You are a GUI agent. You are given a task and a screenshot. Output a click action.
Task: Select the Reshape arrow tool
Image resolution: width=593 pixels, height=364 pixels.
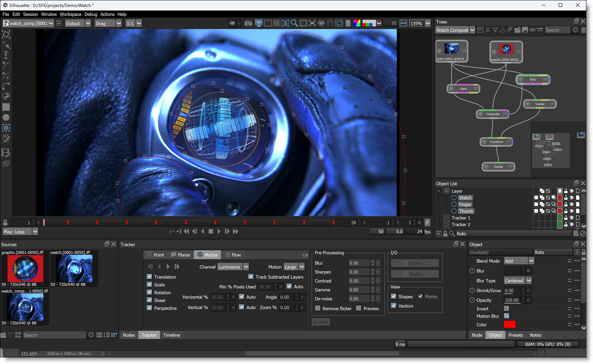[6, 45]
